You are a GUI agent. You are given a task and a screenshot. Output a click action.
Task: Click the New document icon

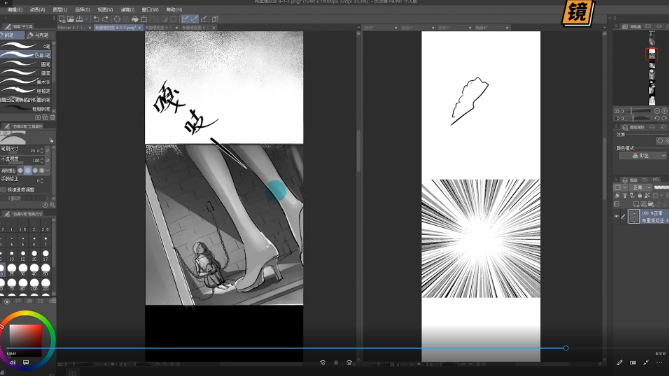tap(62, 19)
